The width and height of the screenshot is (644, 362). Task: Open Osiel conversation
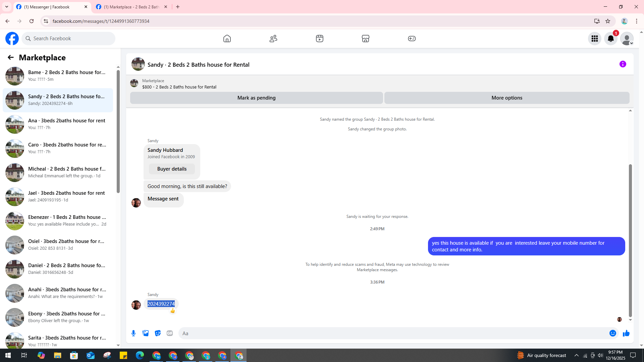[58, 245]
